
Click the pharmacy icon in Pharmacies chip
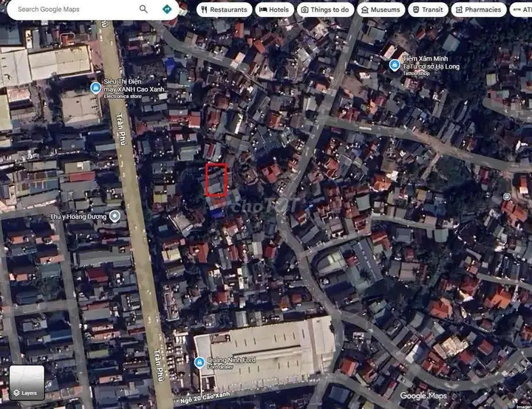[459, 10]
